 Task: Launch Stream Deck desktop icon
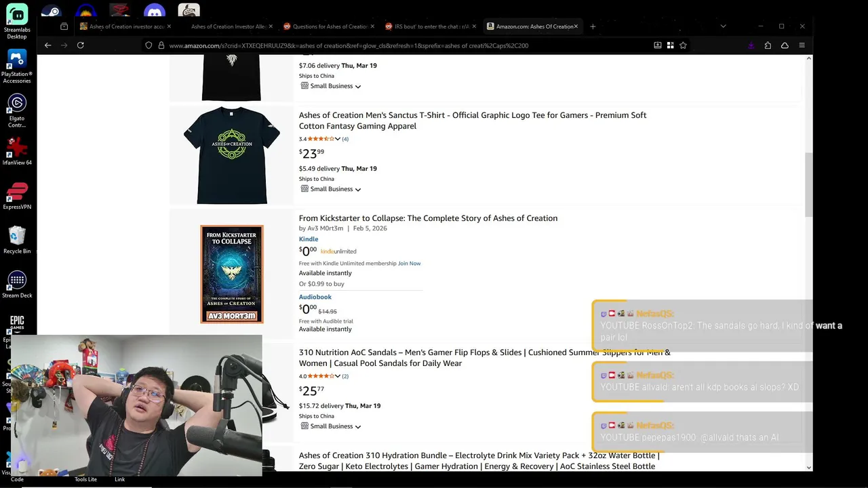click(x=17, y=285)
